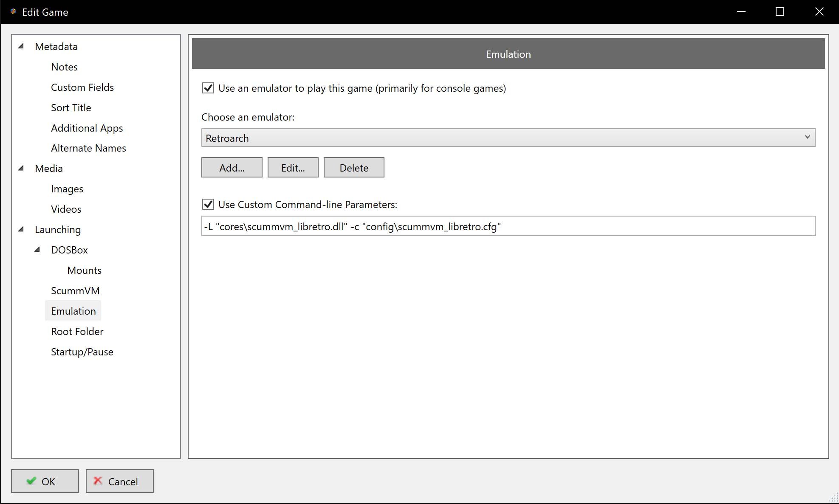The image size is (839, 504).
Task: Open DOSBox settings page
Action: point(69,250)
